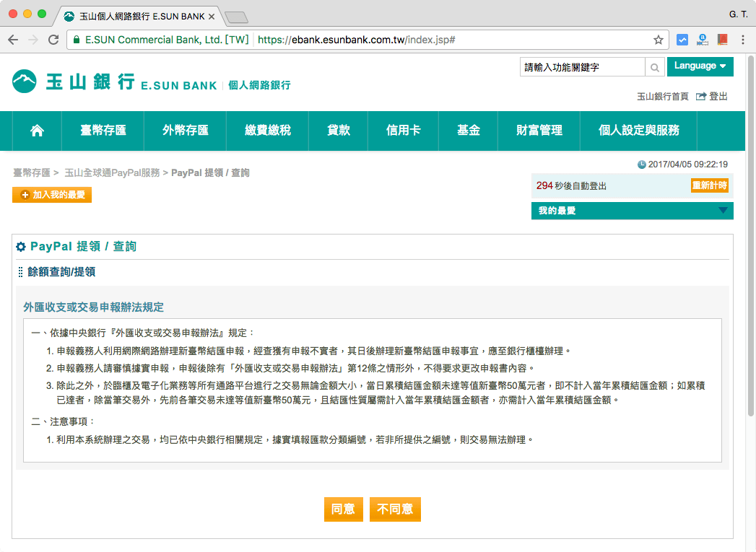756x552 pixels.
Task: Click the home icon in the navigation bar
Action: (x=36, y=131)
